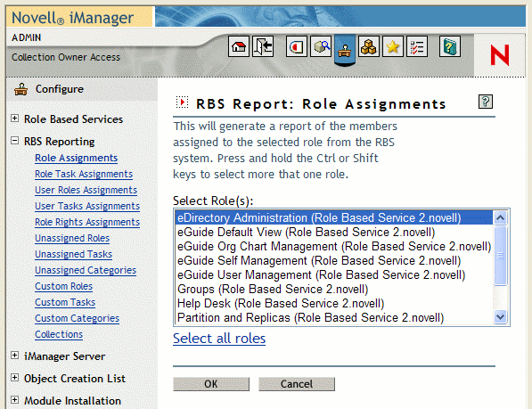The image size is (532, 409).
Task: Click the Exit door icon
Action: (263, 46)
